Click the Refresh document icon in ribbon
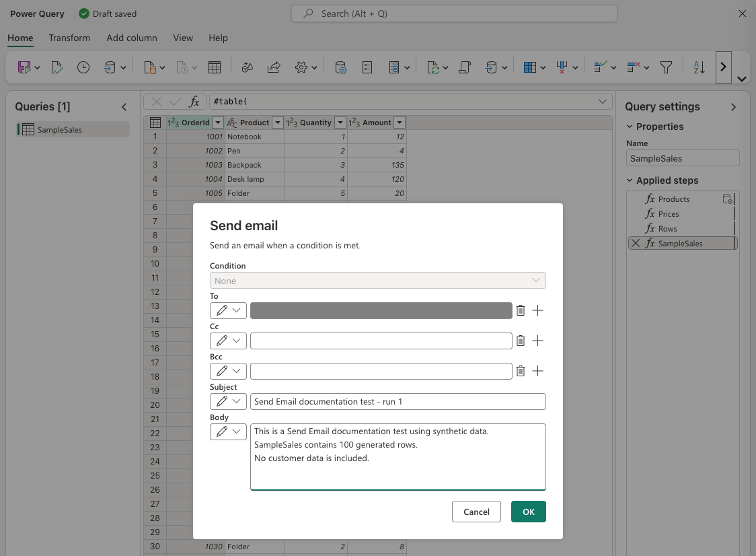Viewport: 756px width, 556px height. pyautogui.click(x=433, y=67)
